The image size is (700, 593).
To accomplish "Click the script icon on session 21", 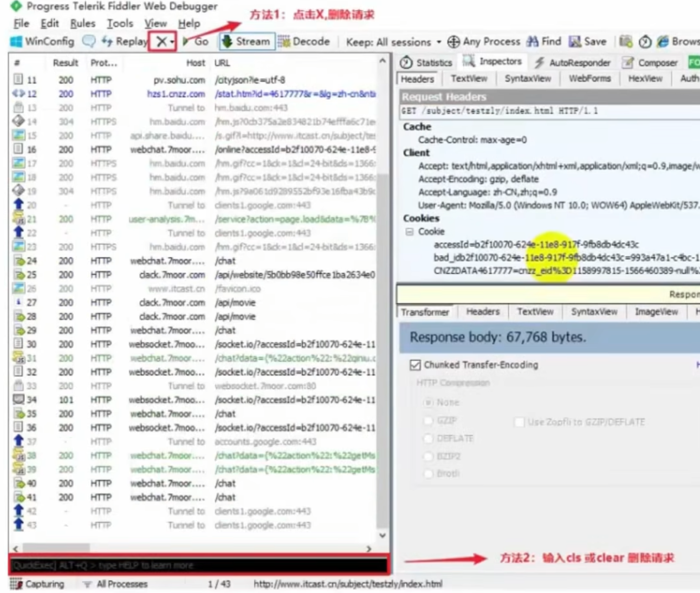I will pos(18,219).
